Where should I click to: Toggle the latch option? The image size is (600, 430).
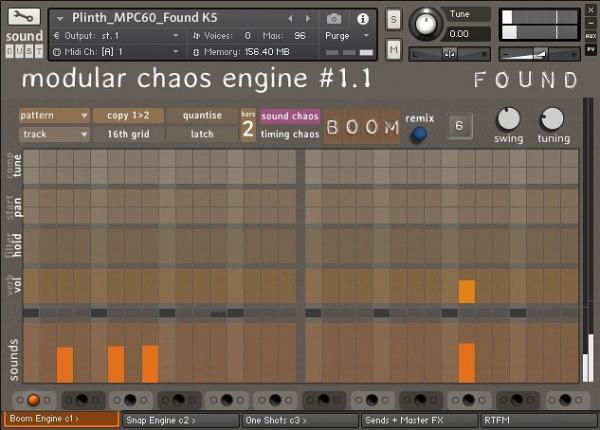pos(202,134)
